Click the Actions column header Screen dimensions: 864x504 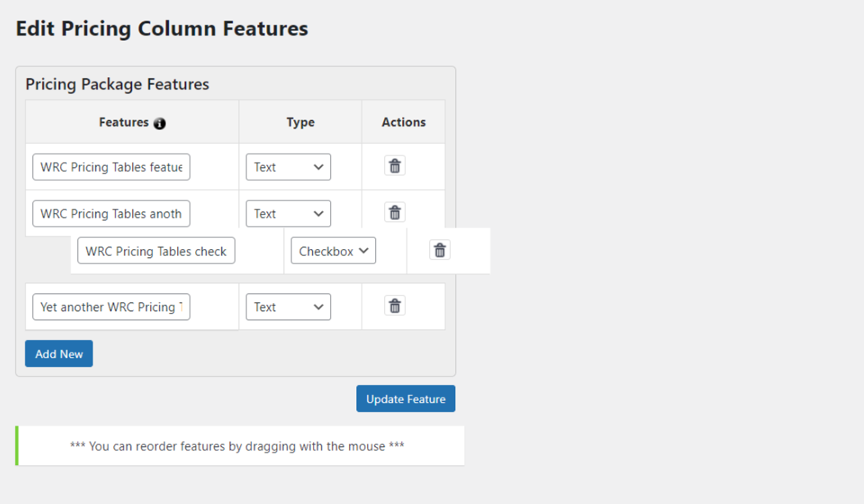click(403, 122)
